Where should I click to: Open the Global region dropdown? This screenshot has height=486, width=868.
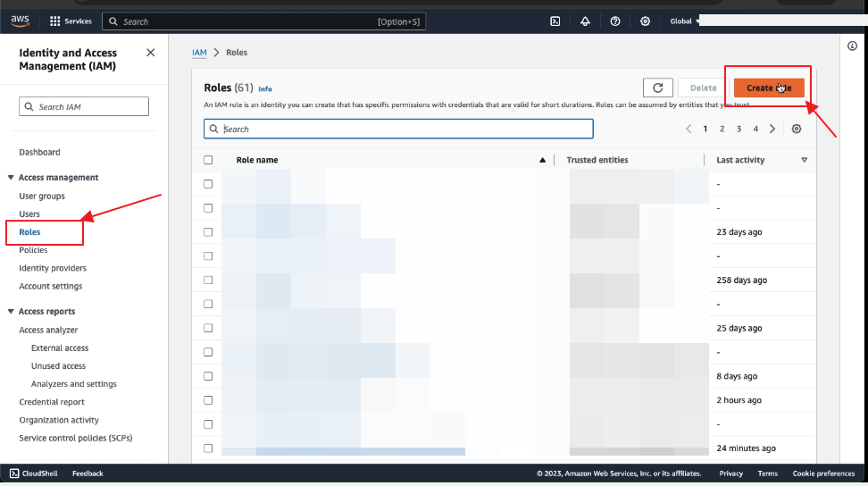click(x=684, y=21)
